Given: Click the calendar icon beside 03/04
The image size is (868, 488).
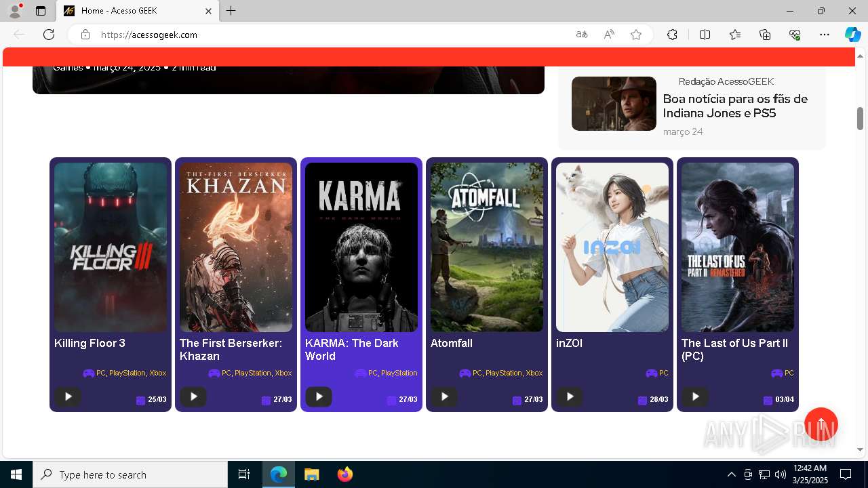Looking at the screenshot, I should [x=768, y=400].
